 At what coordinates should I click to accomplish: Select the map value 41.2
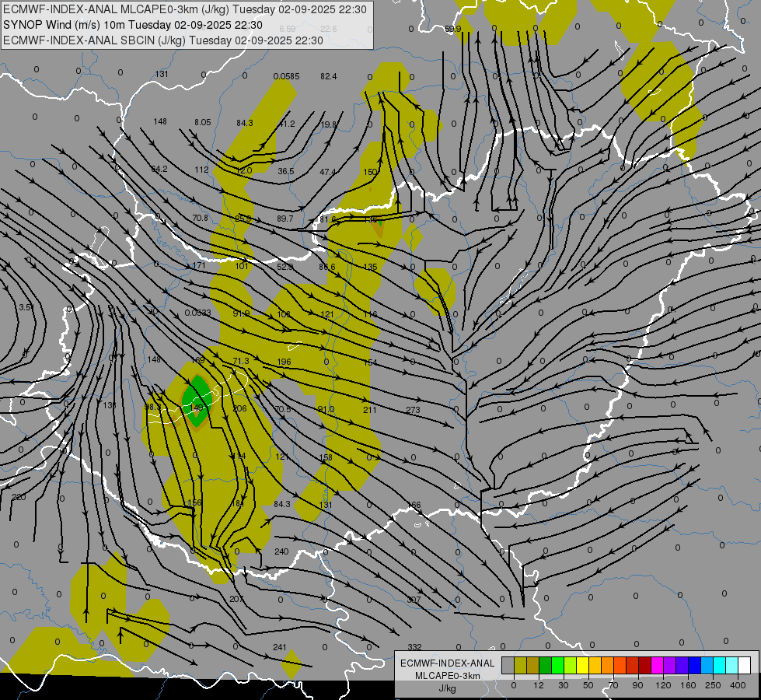286,124
